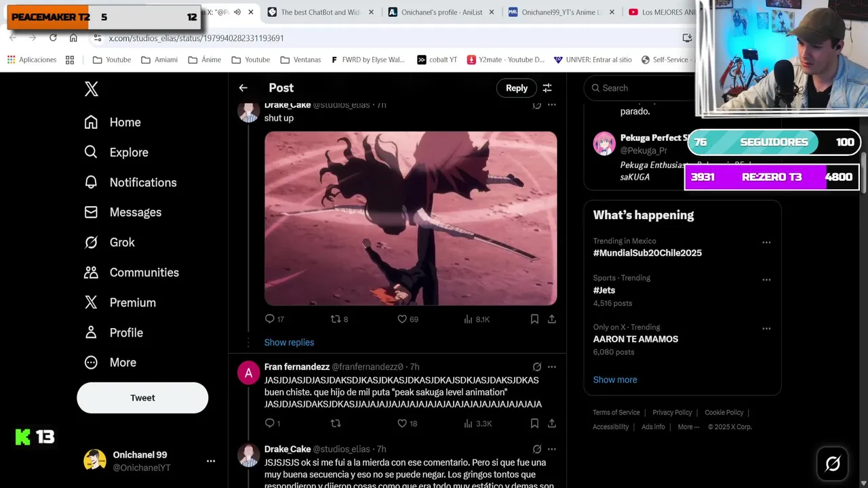Viewport: 868px width, 488px height.
Task: Switch to Onichanel's profile AniList tab
Action: coord(441,12)
